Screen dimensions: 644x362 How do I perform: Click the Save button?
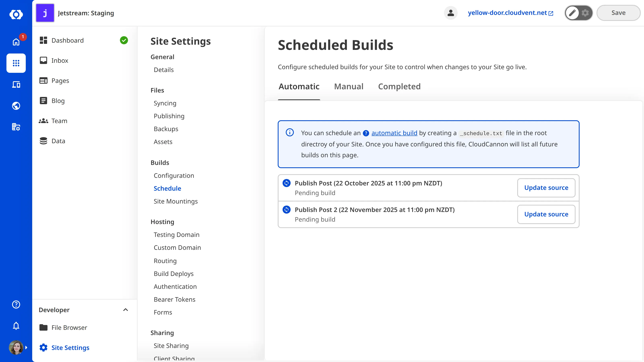coord(618,13)
